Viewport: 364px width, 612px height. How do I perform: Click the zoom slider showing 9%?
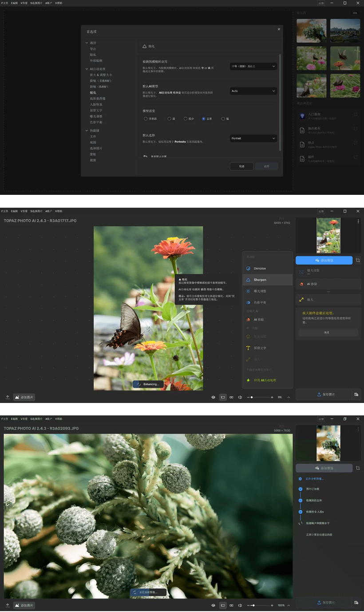(252, 397)
